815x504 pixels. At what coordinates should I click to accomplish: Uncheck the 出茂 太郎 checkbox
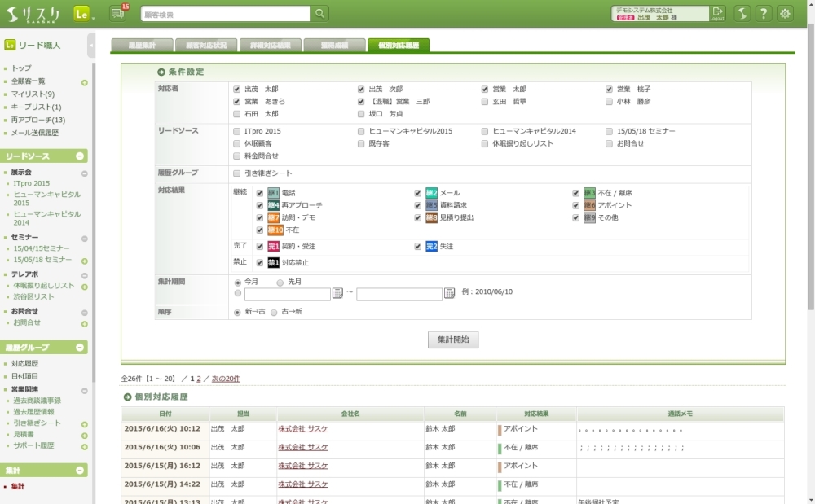(236, 89)
